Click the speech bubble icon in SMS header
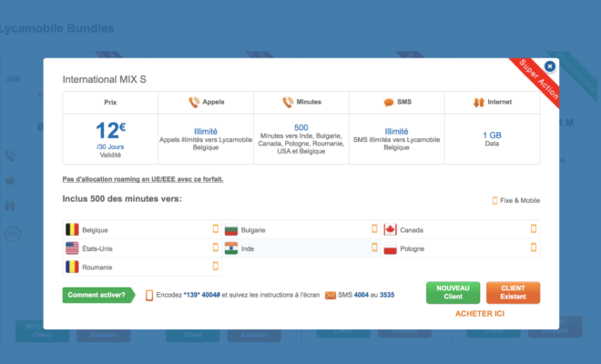This screenshot has width=601, height=364. [389, 102]
